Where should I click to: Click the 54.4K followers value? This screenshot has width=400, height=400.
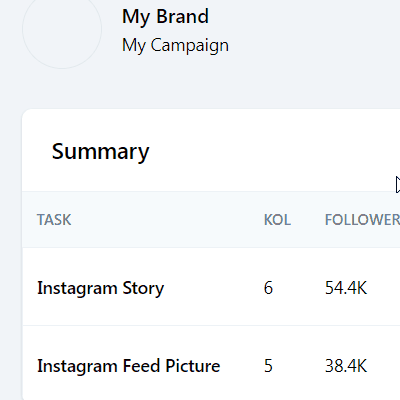click(x=346, y=288)
